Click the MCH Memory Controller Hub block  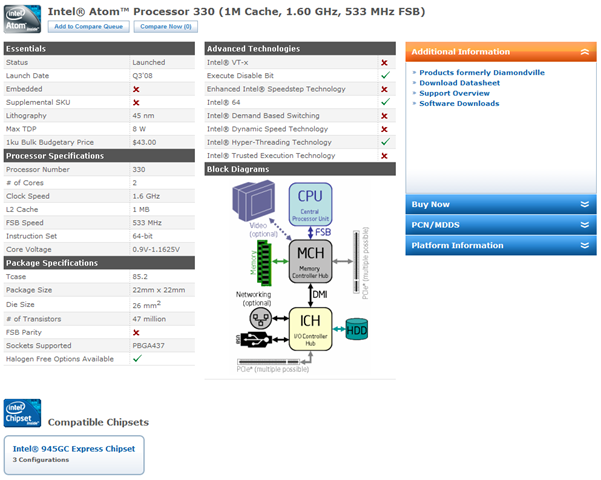[x=310, y=261]
